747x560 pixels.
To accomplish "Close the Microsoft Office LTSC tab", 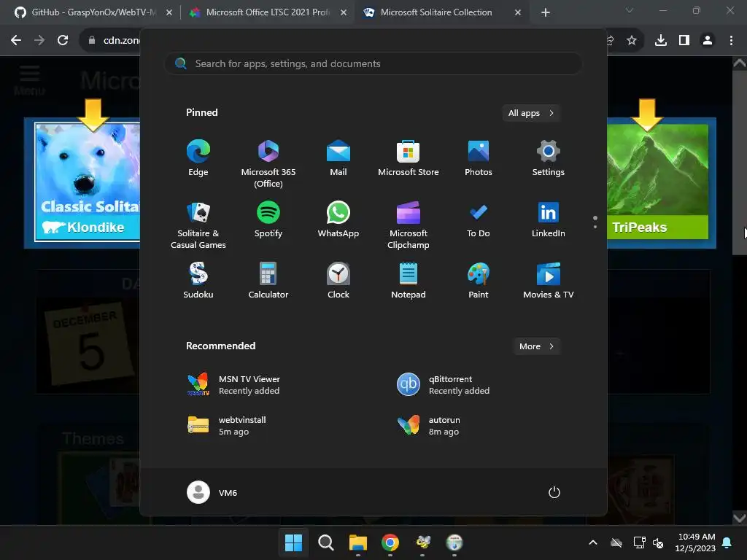I will click(344, 12).
